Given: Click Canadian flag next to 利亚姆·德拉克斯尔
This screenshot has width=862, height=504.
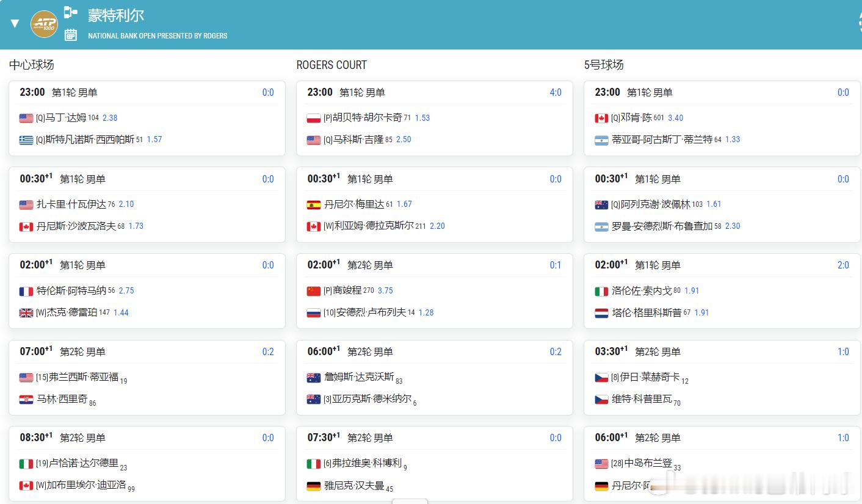Looking at the screenshot, I should 314,227.
